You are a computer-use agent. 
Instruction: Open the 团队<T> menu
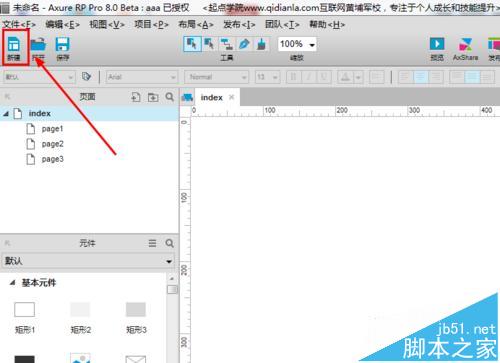[x=282, y=25]
